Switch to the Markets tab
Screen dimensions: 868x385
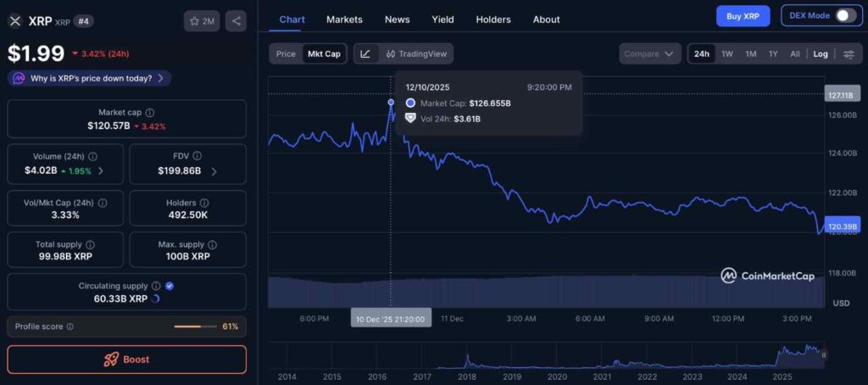pyautogui.click(x=344, y=20)
